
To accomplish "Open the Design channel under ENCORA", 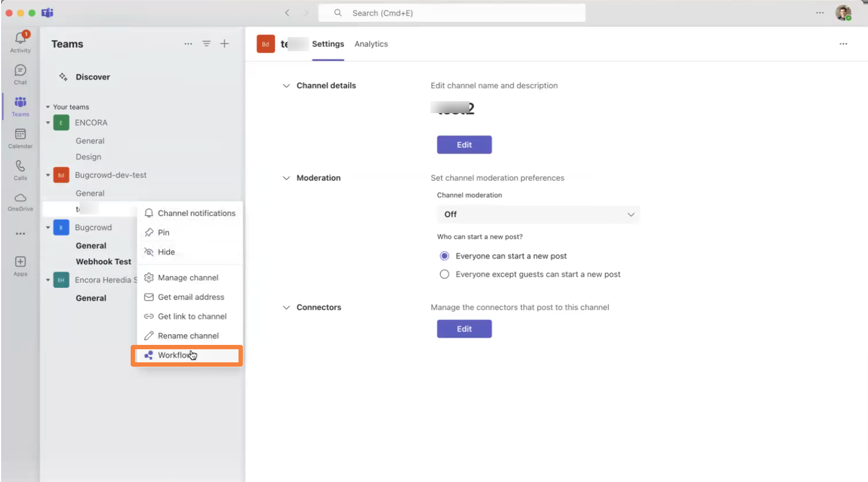I will point(88,157).
